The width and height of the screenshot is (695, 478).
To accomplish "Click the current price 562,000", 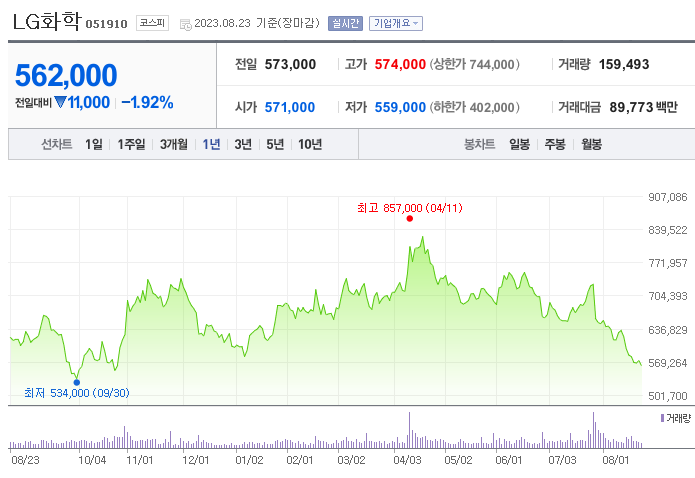I will tap(66, 75).
